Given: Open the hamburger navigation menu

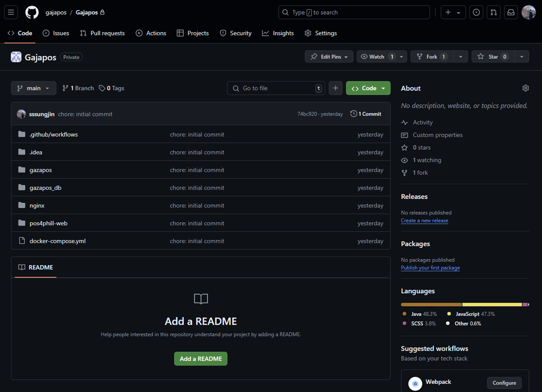Looking at the screenshot, I should click(x=11, y=12).
